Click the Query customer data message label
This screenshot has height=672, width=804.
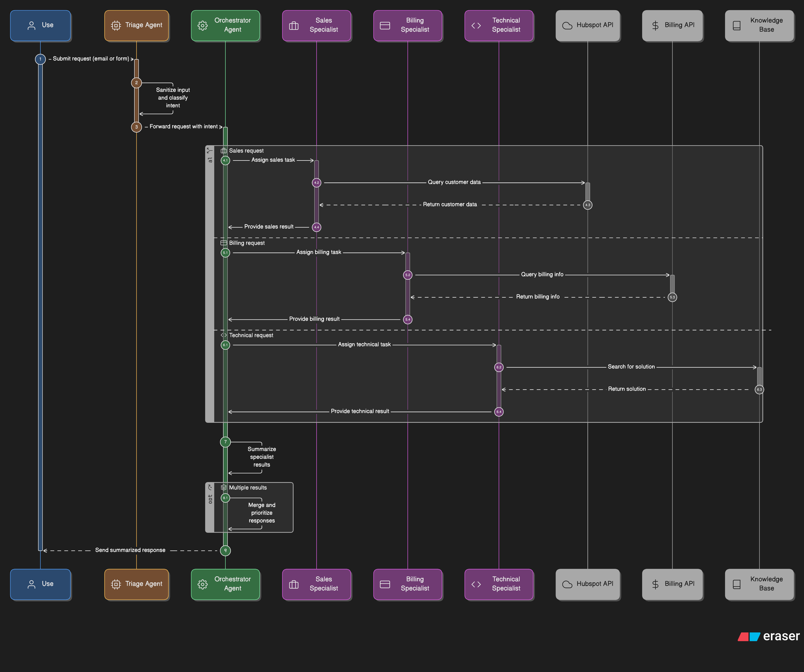pos(454,182)
